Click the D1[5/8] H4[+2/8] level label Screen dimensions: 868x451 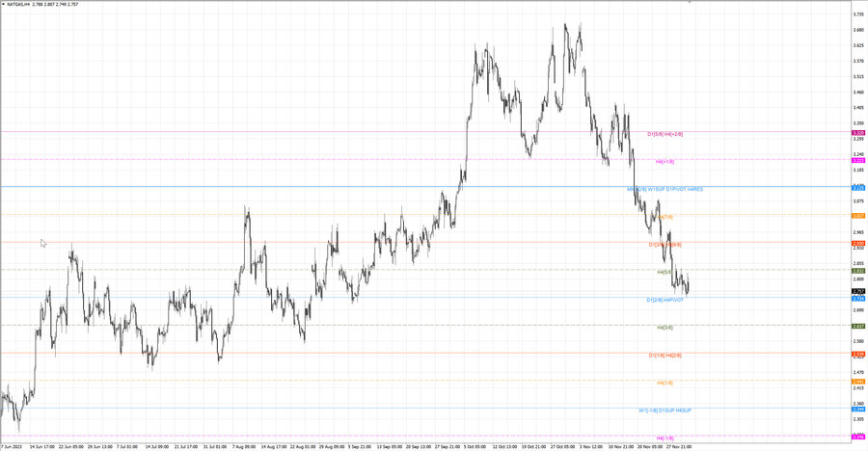point(665,134)
